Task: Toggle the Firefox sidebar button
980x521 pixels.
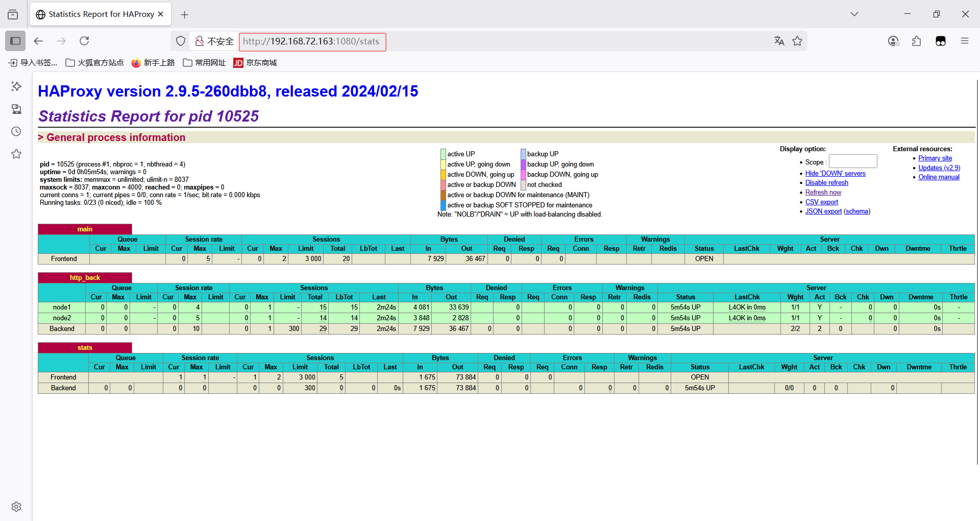Action: tap(15, 41)
